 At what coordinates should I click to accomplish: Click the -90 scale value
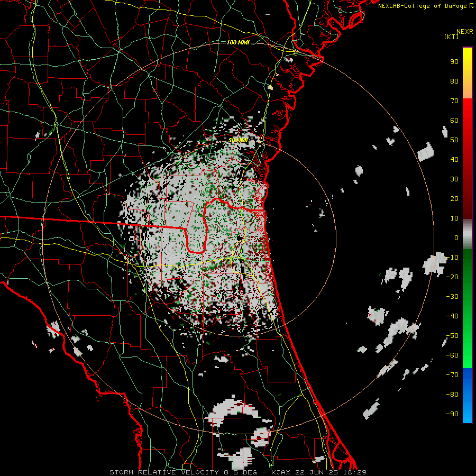(x=452, y=414)
